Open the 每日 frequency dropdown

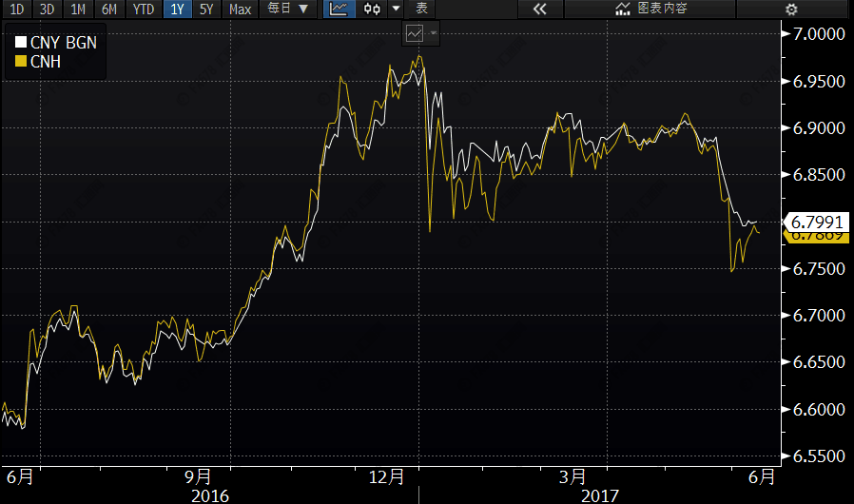coord(287,10)
